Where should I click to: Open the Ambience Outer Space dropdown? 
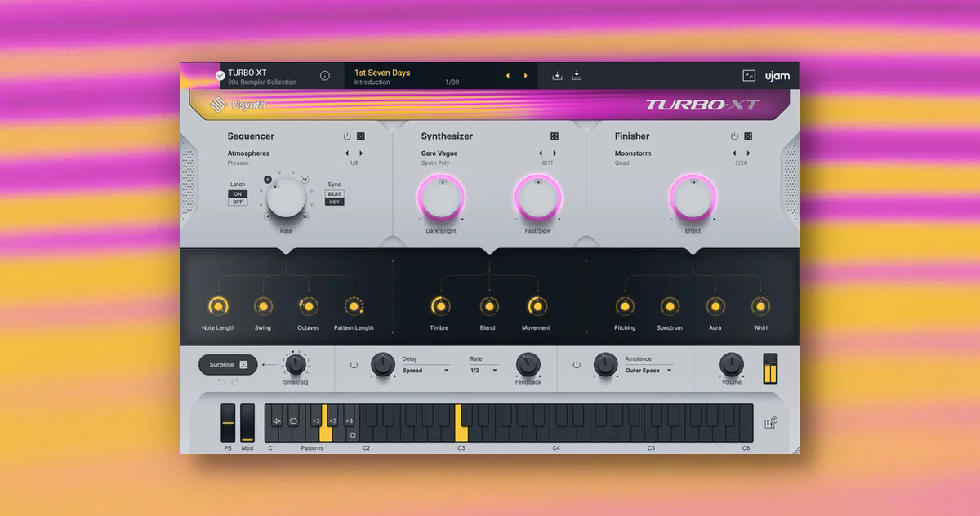pos(648,371)
